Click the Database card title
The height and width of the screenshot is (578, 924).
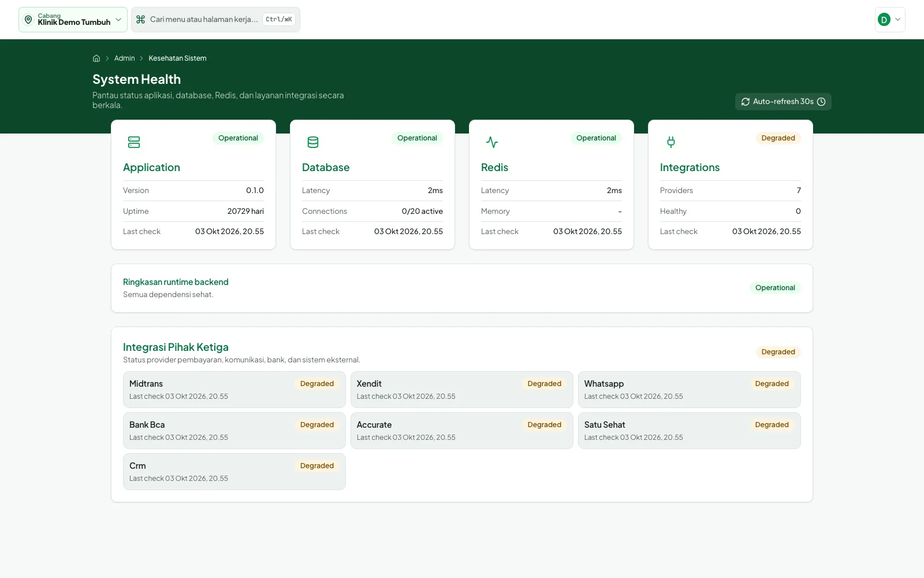click(x=326, y=168)
